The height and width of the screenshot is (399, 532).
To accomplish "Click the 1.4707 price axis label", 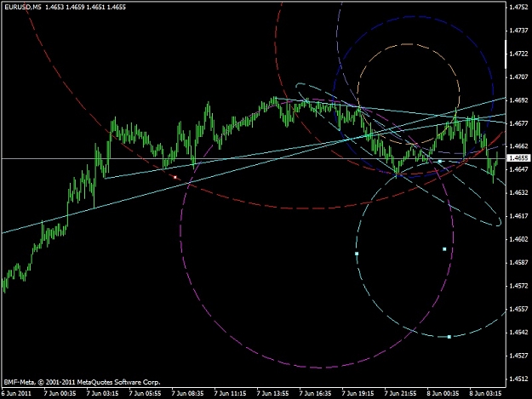I will point(518,77).
